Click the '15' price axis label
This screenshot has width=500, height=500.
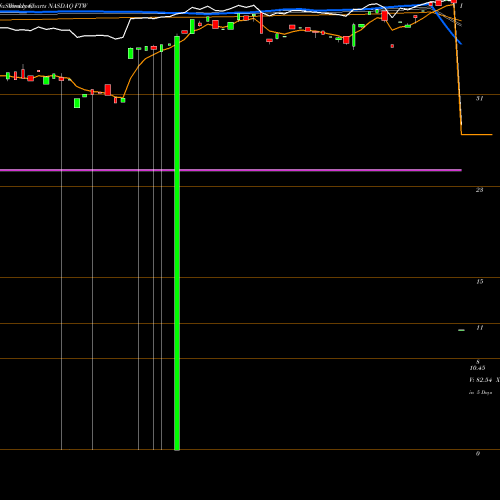pos(479,282)
